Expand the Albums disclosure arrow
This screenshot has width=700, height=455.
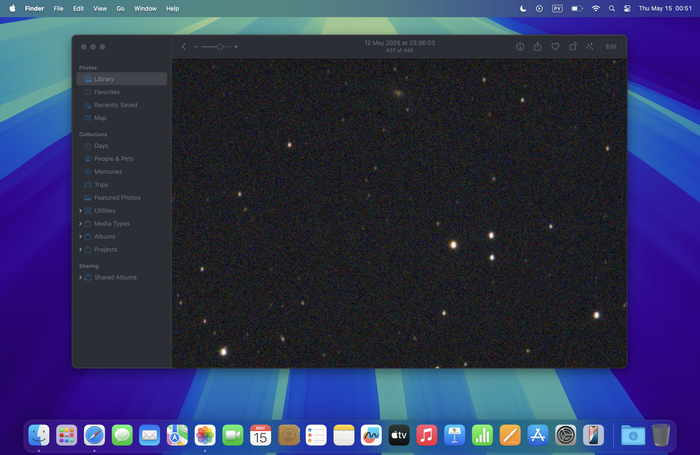tap(80, 237)
